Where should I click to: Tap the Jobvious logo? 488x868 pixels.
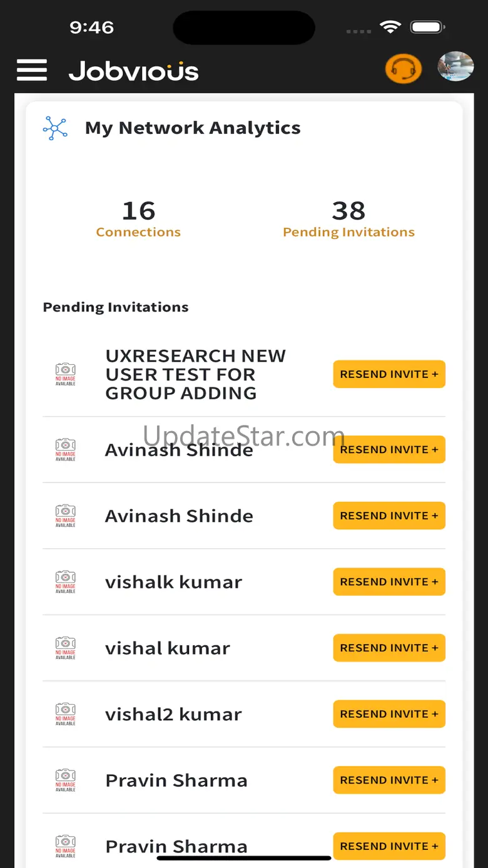133,71
